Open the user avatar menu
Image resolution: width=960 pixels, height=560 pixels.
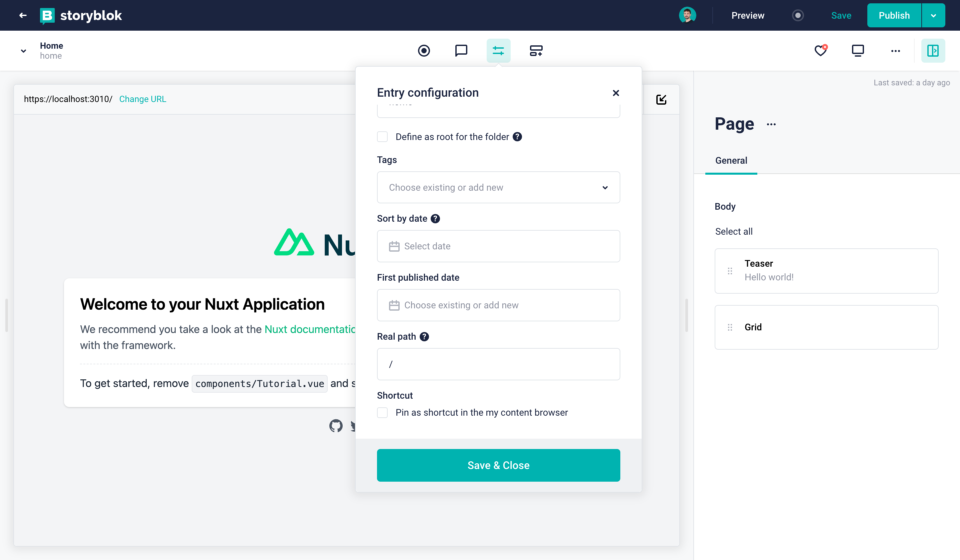click(687, 15)
